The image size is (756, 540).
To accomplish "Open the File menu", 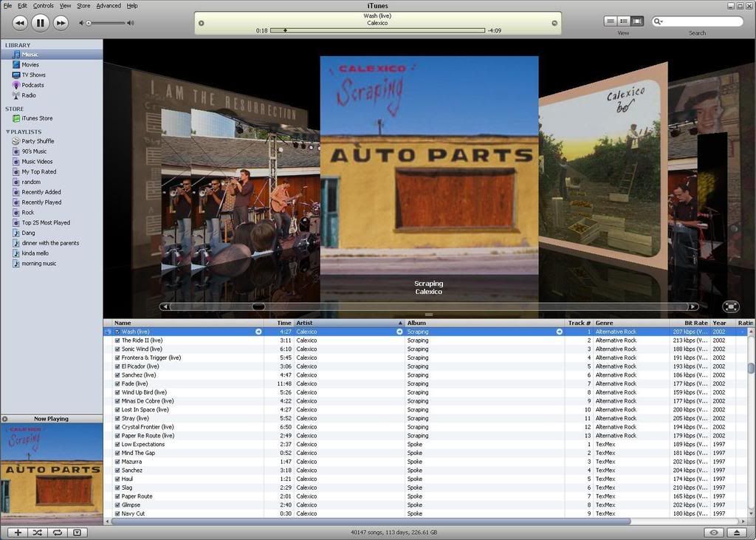I will [7, 6].
